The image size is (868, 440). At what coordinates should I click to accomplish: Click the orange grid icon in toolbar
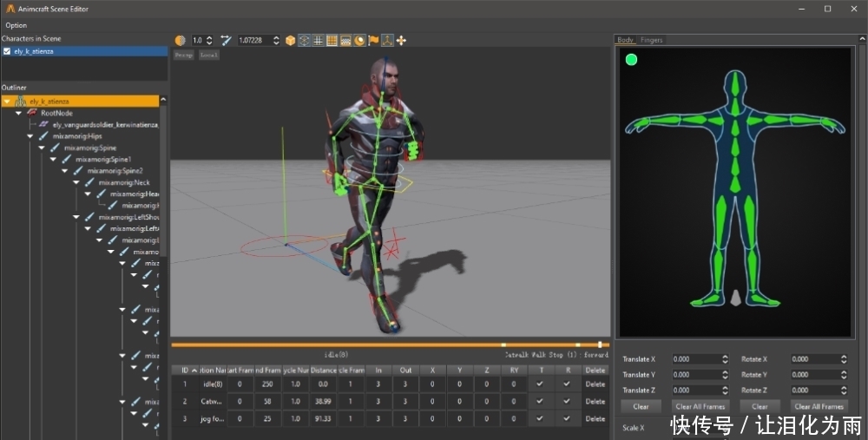332,40
